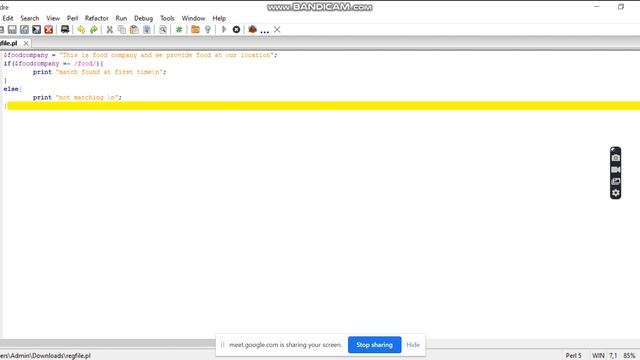Open the Edit menu

[8, 18]
